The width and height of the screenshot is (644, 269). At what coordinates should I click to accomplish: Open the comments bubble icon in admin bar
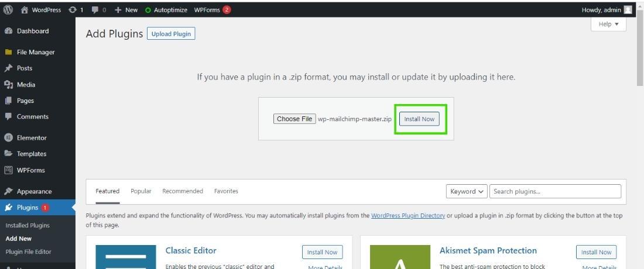coord(95,10)
